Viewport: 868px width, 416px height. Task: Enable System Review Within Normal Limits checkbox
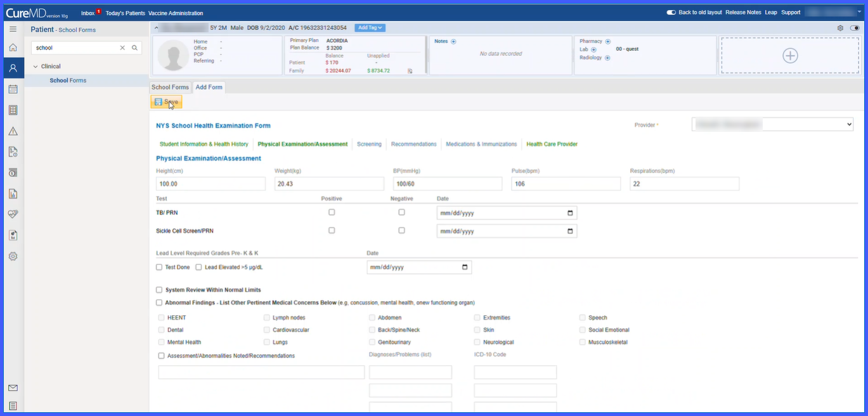159,290
